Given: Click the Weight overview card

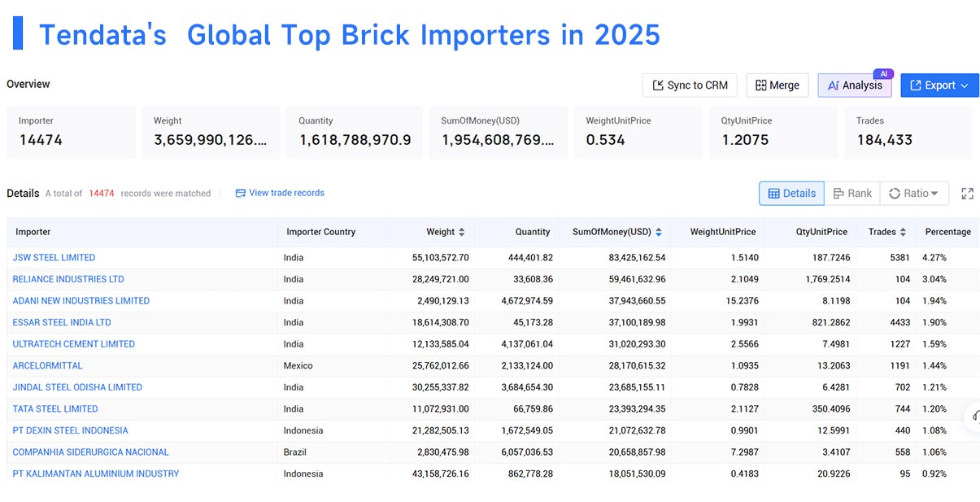Looking at the screenshot, I should point(211,132).
